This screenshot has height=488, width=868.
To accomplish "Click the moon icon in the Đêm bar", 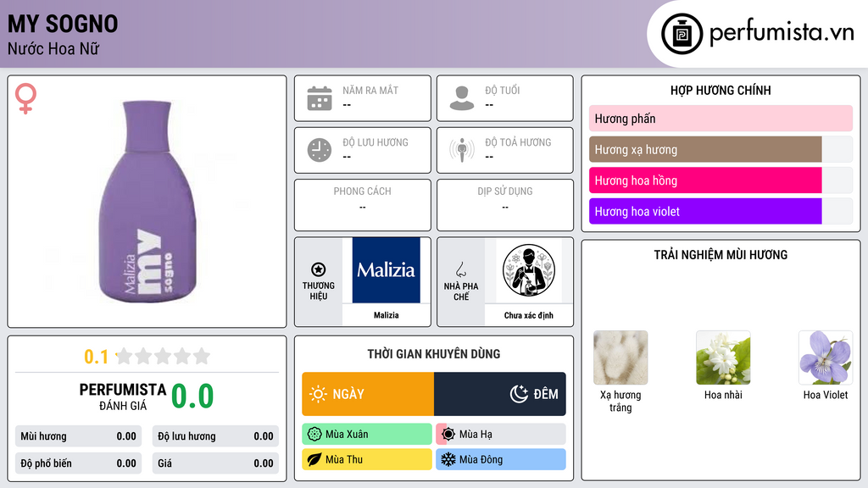I will click(x=519, y=394).
